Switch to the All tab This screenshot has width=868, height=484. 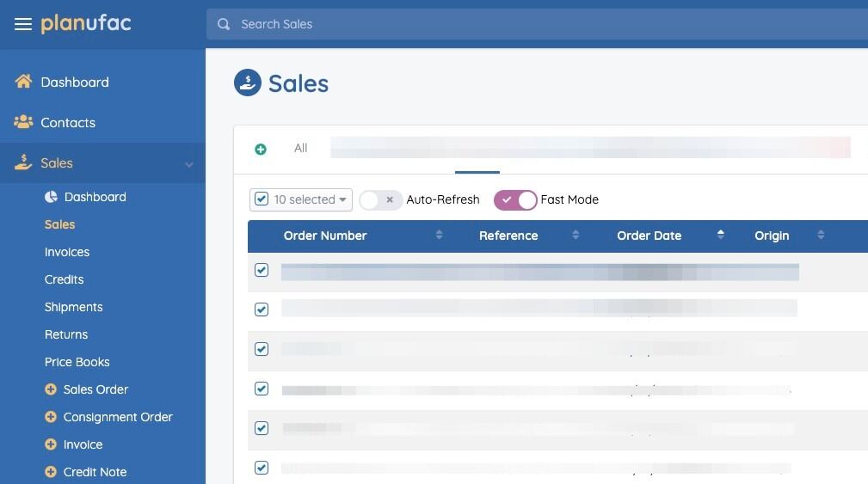300,148
